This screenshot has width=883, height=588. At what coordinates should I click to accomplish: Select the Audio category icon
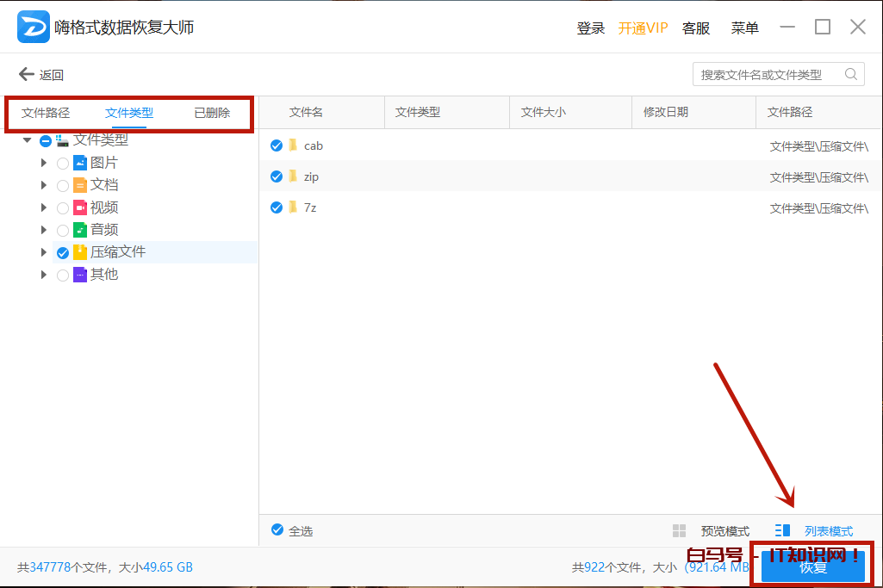point(80,230)
